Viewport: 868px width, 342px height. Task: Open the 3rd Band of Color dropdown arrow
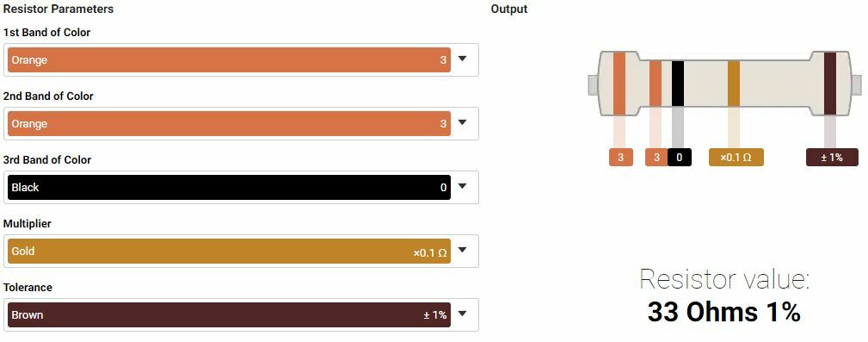[x=463, y=187]
